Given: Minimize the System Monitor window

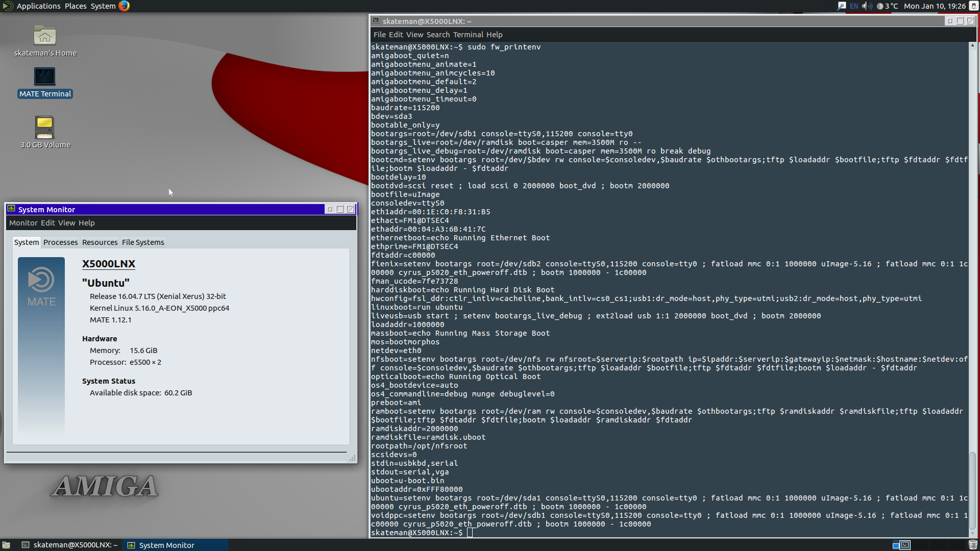Looking at the screenshot, I should (x=330, y=209).
